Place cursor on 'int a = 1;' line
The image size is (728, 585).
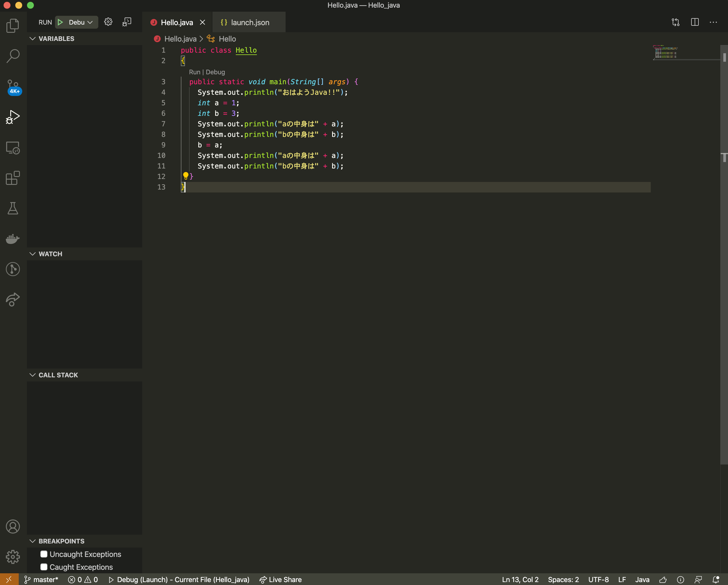coord(219,103)
